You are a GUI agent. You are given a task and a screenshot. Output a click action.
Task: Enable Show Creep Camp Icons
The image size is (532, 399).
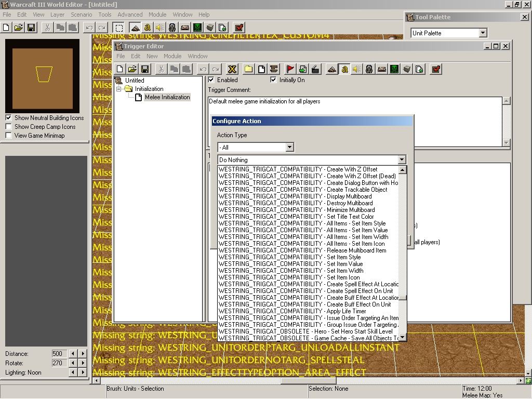[8, 127]
